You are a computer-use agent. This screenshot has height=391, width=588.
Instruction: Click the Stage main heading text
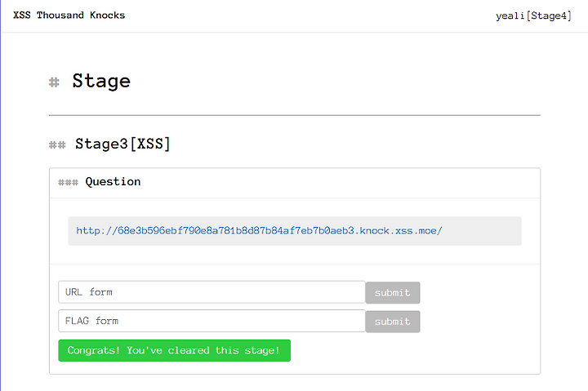pos(101,82)
